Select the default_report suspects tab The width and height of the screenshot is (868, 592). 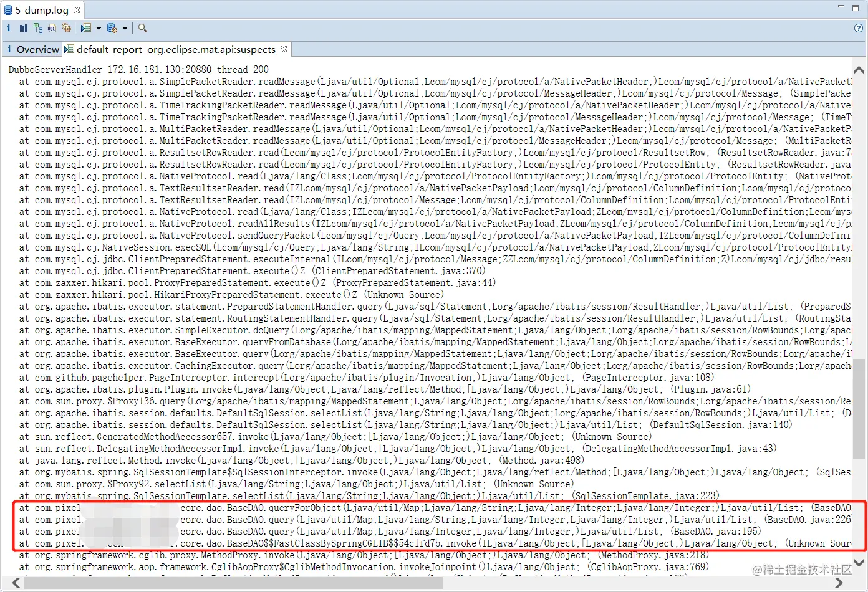pyautogui.click(x=176, y=49)
